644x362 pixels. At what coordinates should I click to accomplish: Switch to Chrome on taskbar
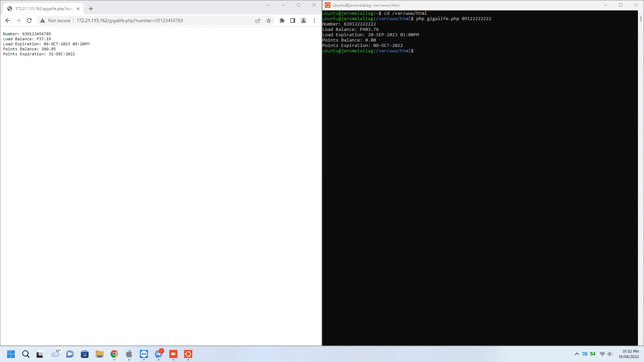click(114, 354)
